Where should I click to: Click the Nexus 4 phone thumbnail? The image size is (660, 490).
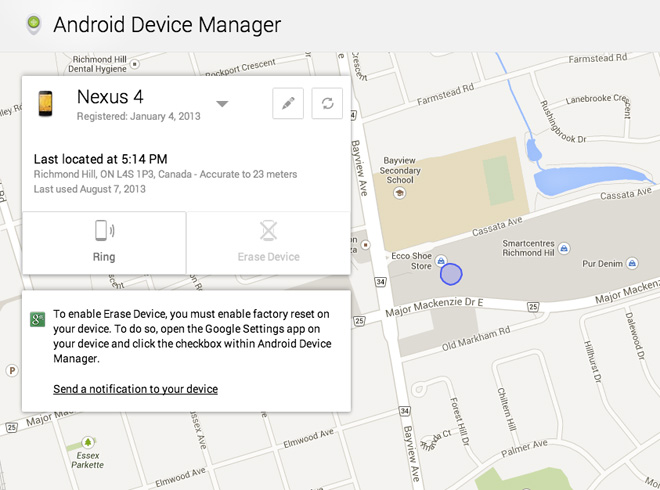coord(45,104)
